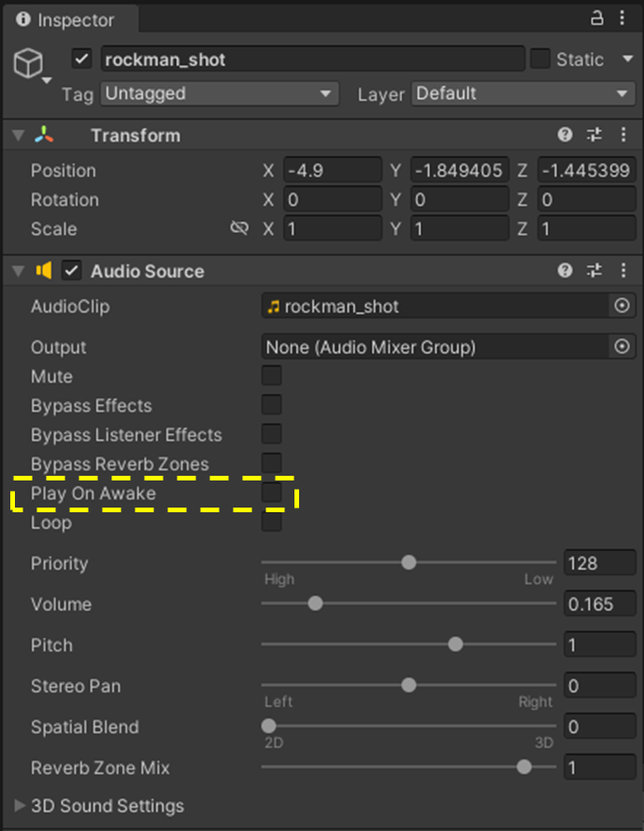This screenshot has height=831, width=644.
Task: Open the Tag dropdown showing Untagged
Action: click(x=220, y=93)
